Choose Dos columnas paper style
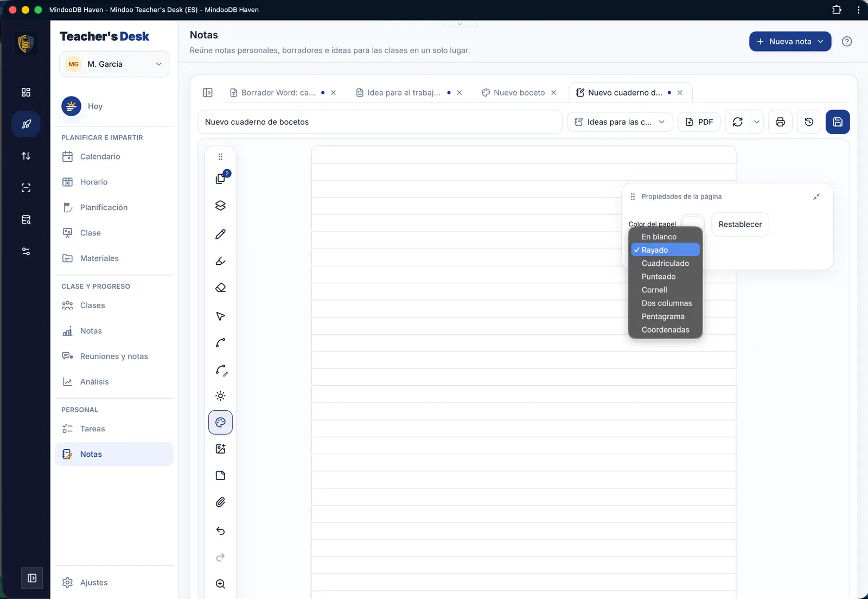Screen dimensions: 868x599 (665, 303)
